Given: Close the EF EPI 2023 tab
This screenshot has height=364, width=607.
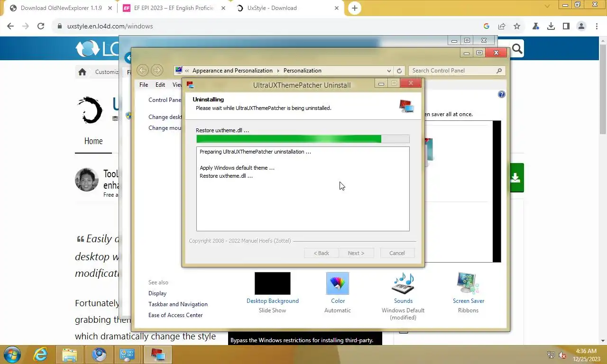Looking at the screenshot, I should click(x=223, y=8).
